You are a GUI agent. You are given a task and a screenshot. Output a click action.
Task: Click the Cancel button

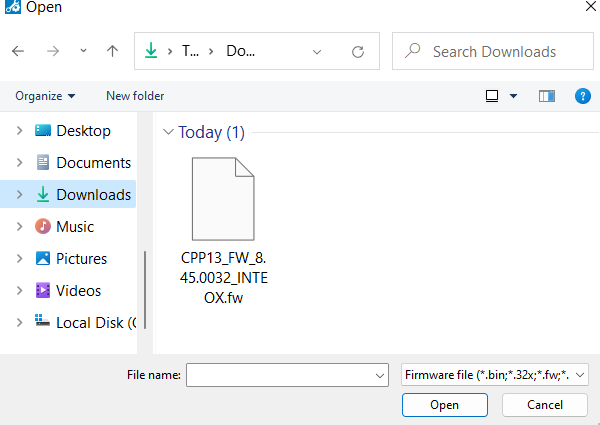[545, 404]
